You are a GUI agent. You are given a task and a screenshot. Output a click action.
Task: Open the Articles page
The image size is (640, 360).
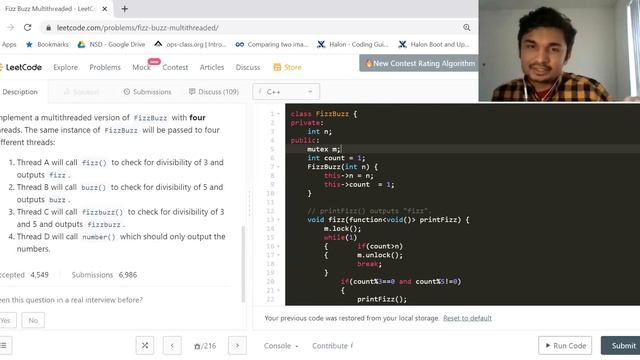click(x=212, y=67)
